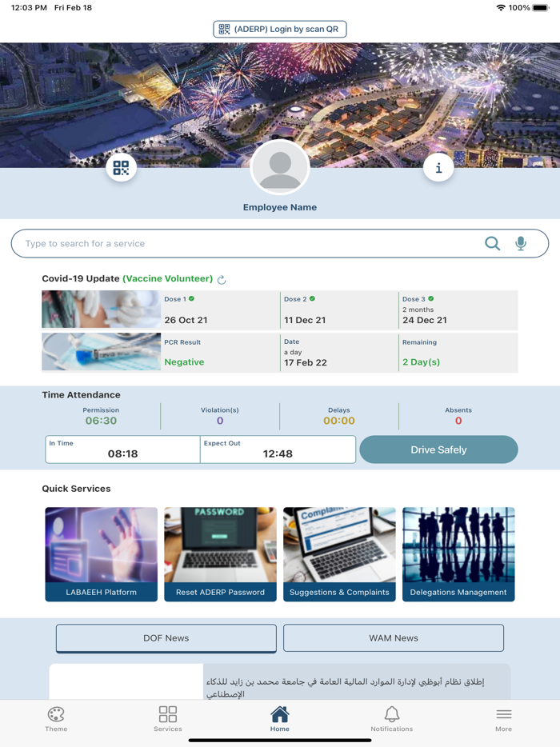Tap Dose 1 date 26 Oct 21
This screenshot has width=560, height=747.
coord(186,320)
